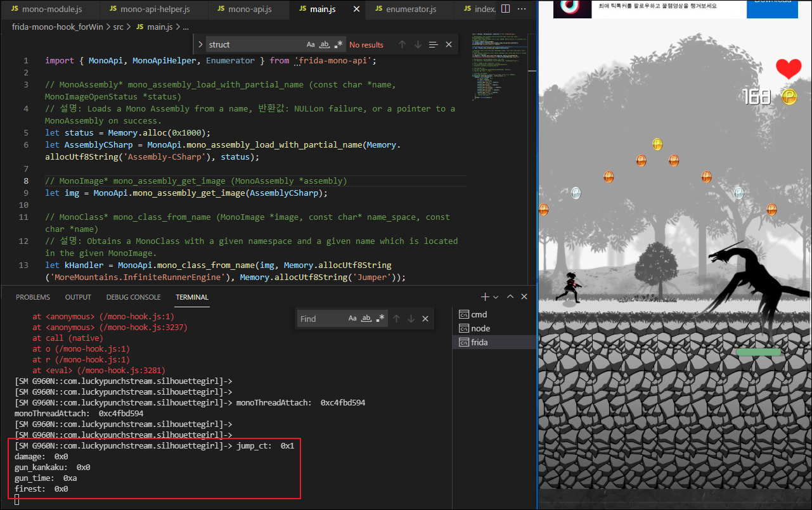The width and height of the screenshot is (812, 510).
Task: Open the terminal launch profile dropdown
Action: (496, 296)
